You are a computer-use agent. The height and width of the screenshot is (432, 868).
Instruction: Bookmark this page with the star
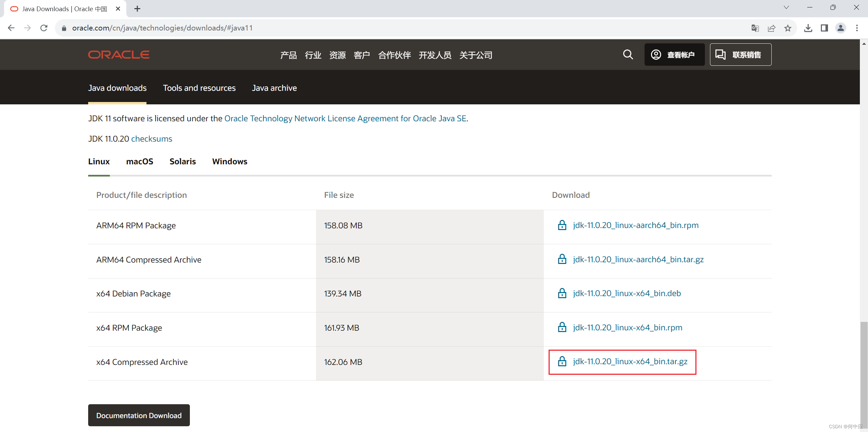pos(788,28)
